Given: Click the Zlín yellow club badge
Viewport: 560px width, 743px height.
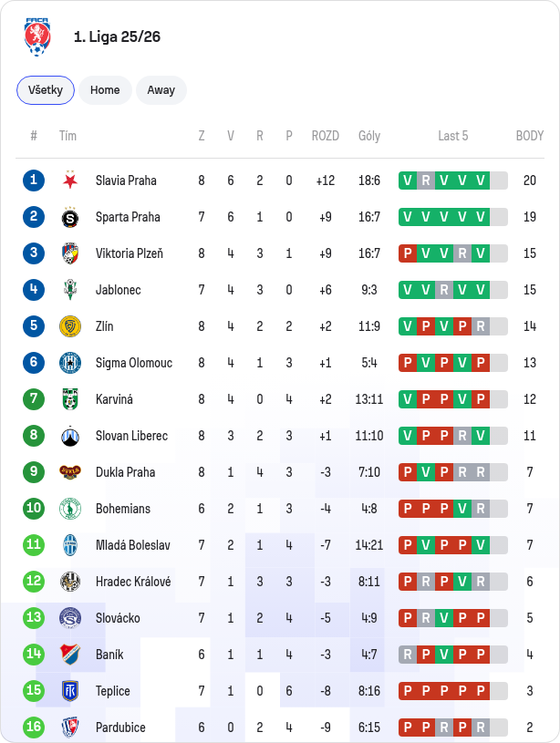Looking at the screenshot, I should pos(70,326).
